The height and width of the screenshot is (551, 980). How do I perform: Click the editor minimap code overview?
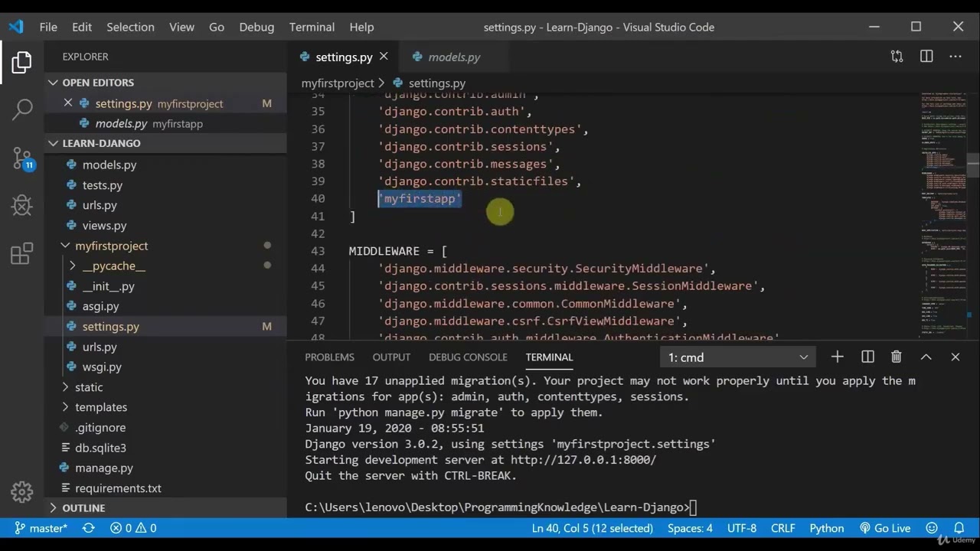tap(942, 214)
